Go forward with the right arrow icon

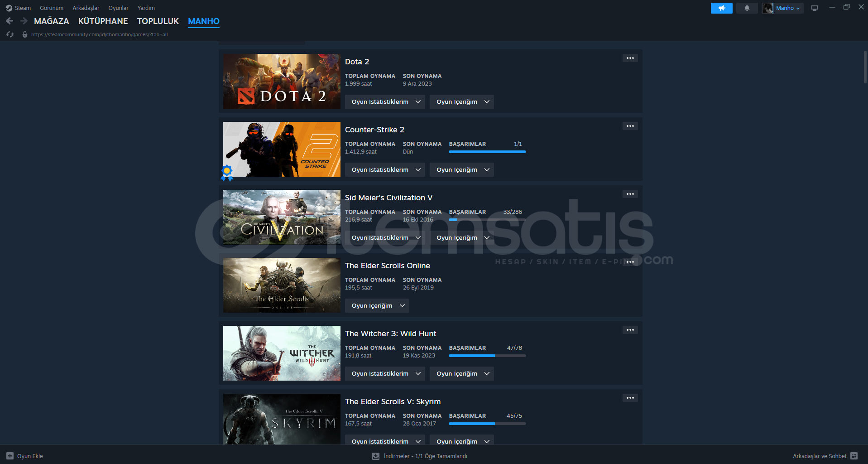pos(24,21)
